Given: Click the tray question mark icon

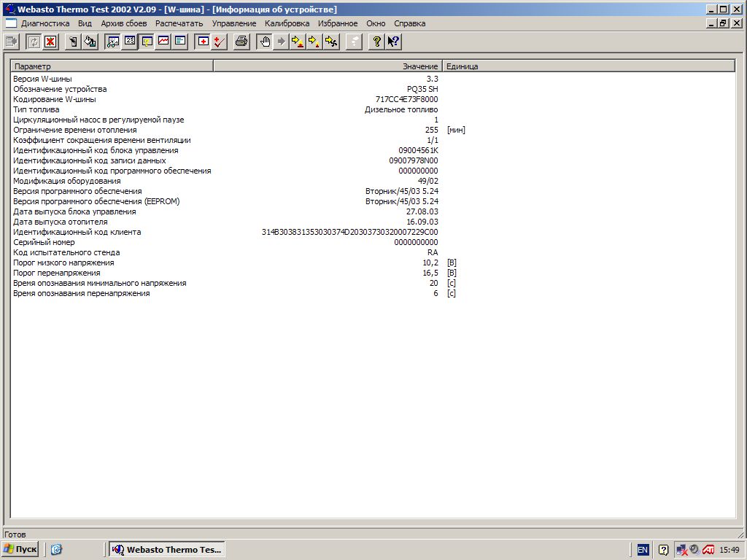Looking at the screenshot, I should (x=663, y=550).
